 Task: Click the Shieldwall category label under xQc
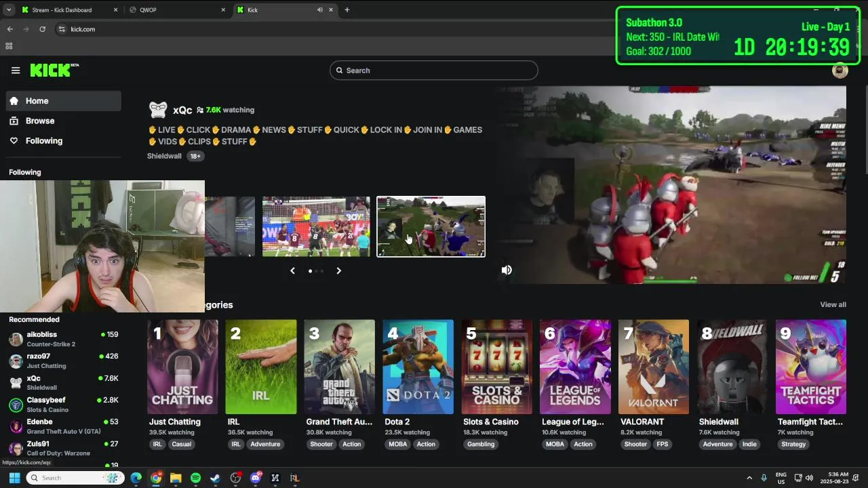(x=164, y=156)
